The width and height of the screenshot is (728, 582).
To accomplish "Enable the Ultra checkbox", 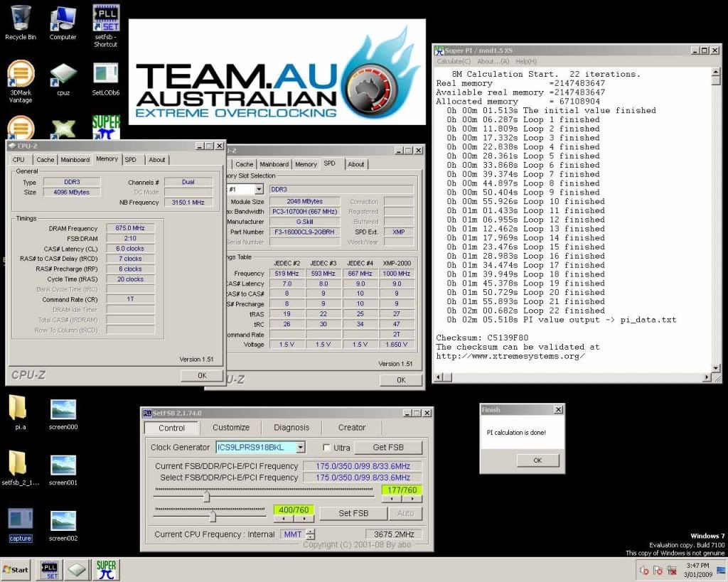I will click(326, 448).
